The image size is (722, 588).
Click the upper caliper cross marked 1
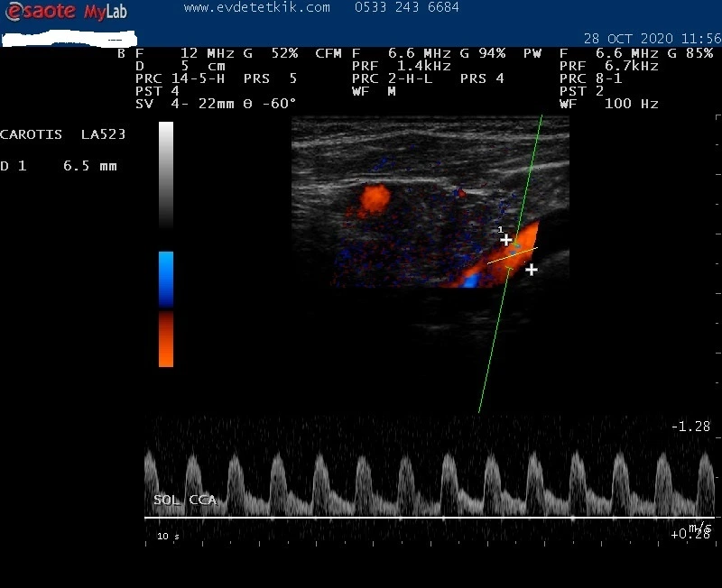pos(506,240)
